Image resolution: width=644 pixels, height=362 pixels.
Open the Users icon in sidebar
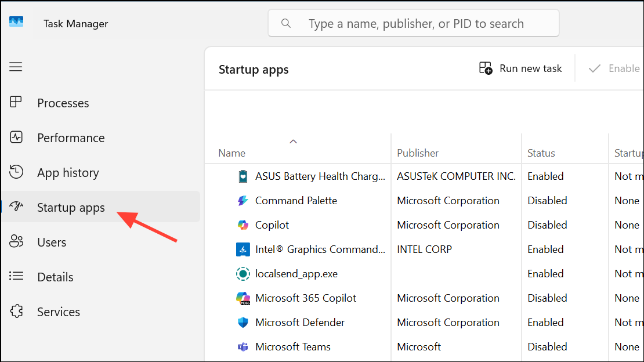tap(16, 242)
